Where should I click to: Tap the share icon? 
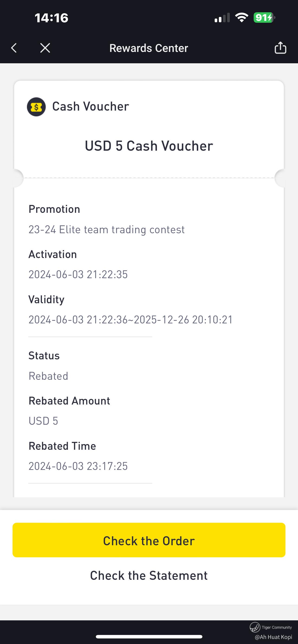[280, 48]
